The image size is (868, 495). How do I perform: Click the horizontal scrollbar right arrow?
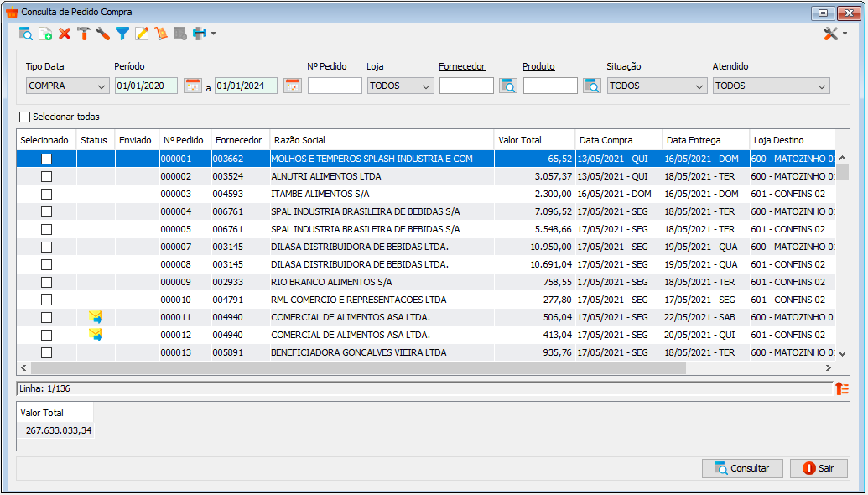[x=828, y=367]
